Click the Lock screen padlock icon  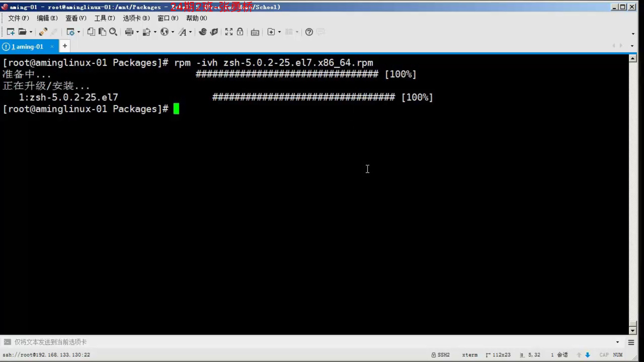click(240, 32)
